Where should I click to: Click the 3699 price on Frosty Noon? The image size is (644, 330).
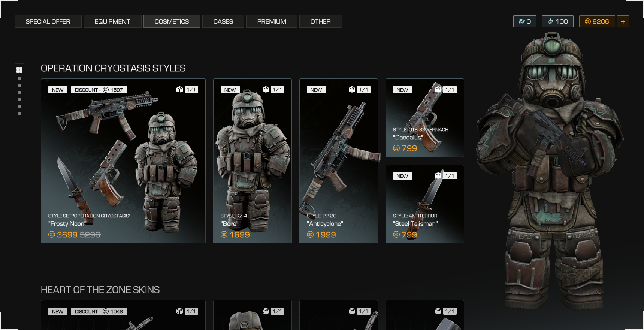67,235
